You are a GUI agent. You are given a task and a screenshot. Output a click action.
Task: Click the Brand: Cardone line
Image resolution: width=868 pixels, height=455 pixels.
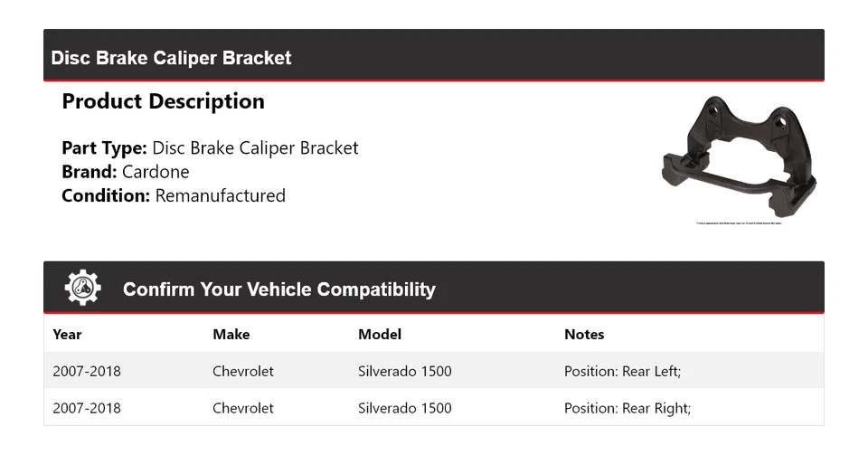(125, 172)
